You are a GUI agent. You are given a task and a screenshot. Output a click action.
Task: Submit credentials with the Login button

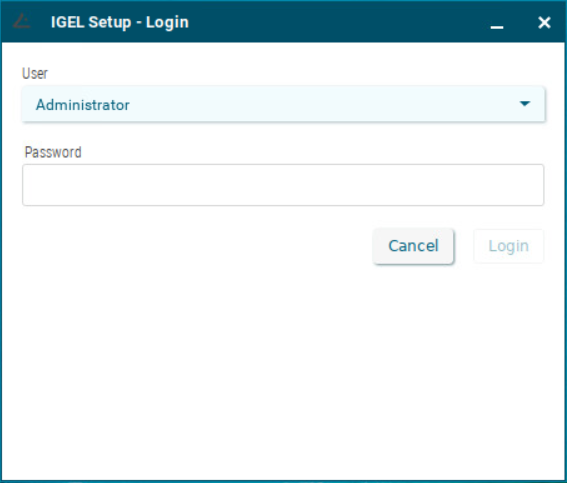coord(508,246)
